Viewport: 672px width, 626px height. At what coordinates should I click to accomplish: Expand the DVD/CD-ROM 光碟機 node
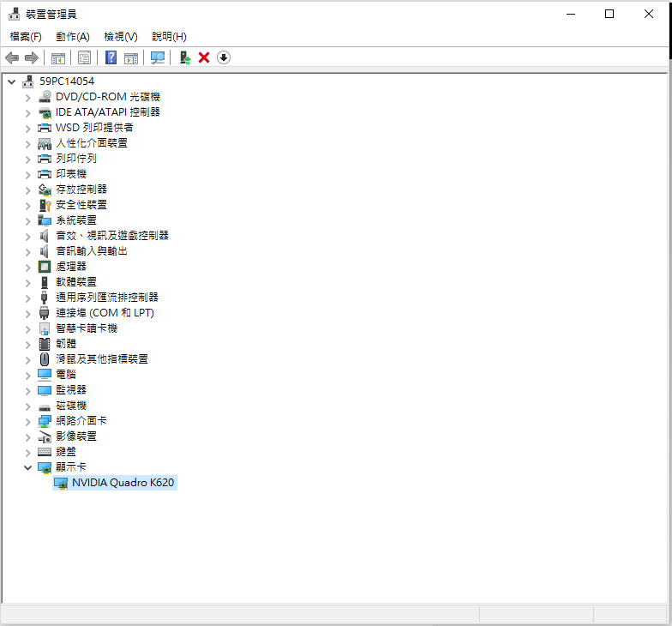click(27, 98)
